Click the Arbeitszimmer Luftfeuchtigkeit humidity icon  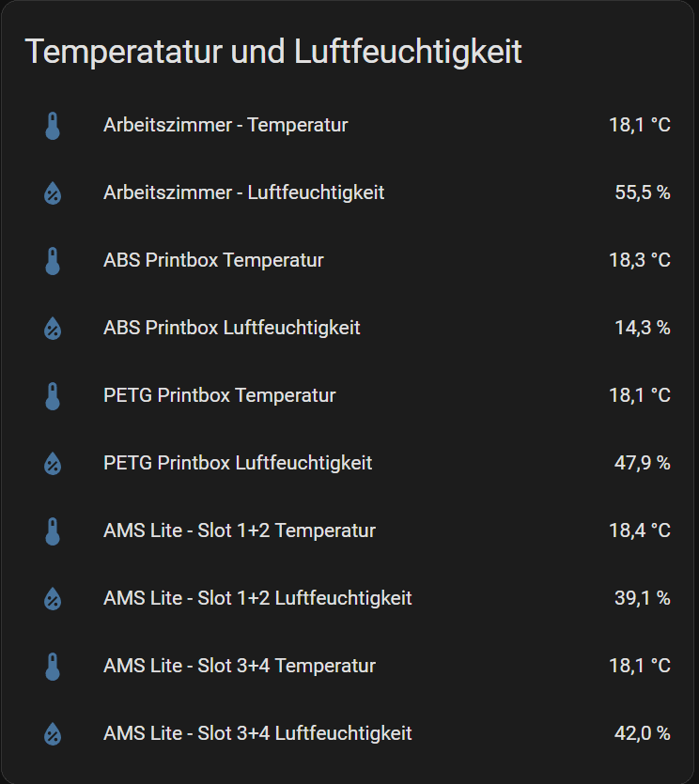tap(53, 193)
